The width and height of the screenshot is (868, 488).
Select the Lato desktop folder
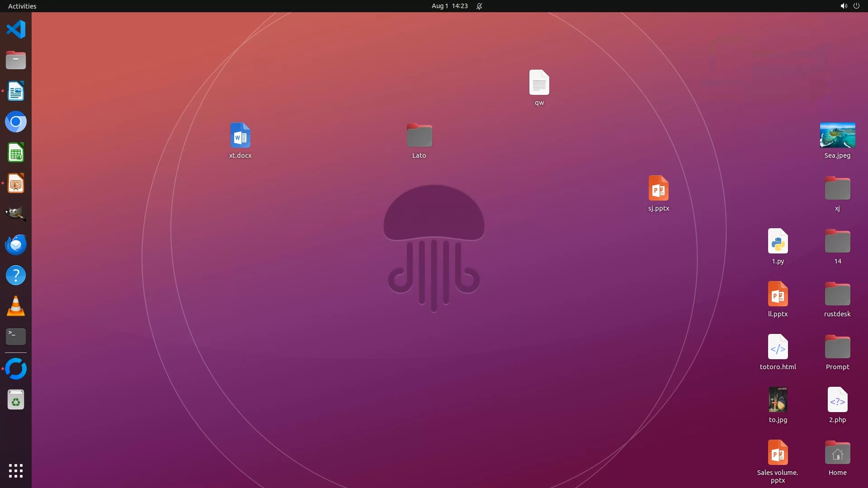(419, 136)
